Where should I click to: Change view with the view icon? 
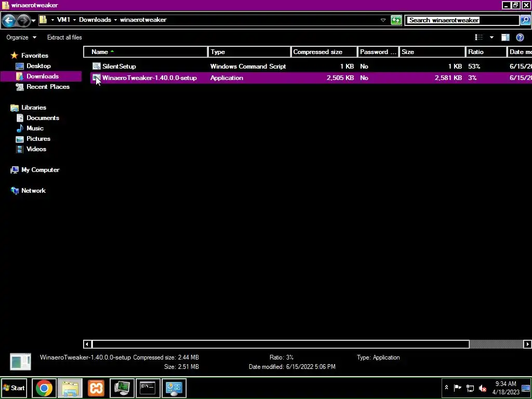[478, 37]
